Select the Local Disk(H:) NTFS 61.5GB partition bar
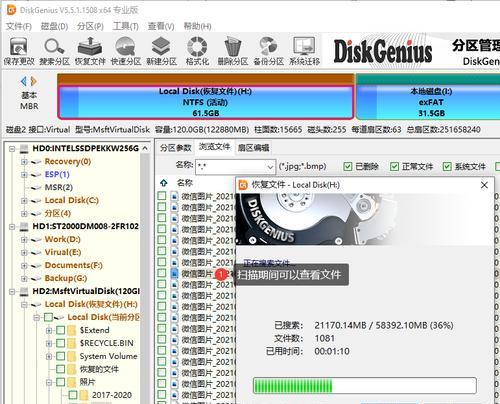 [205, 102]
